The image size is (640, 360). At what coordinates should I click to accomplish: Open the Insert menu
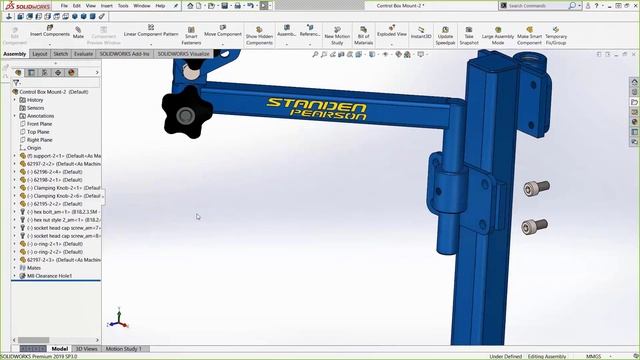click(x=107, y=6)
